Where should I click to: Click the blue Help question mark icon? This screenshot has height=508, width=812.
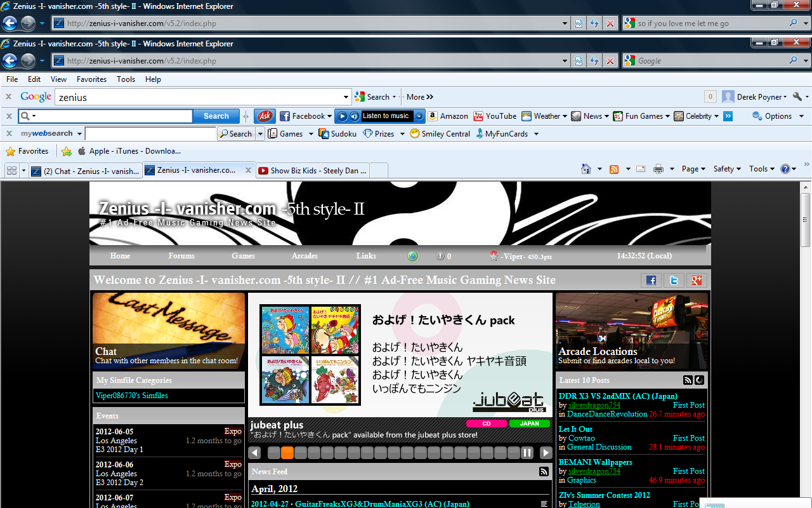(x=785, y=169)
